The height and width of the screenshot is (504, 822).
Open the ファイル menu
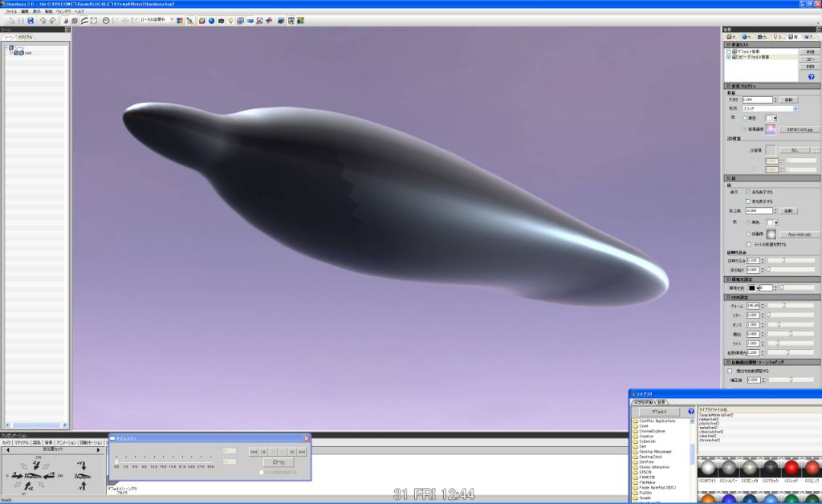pyautogui.click(x=11, y=11)
